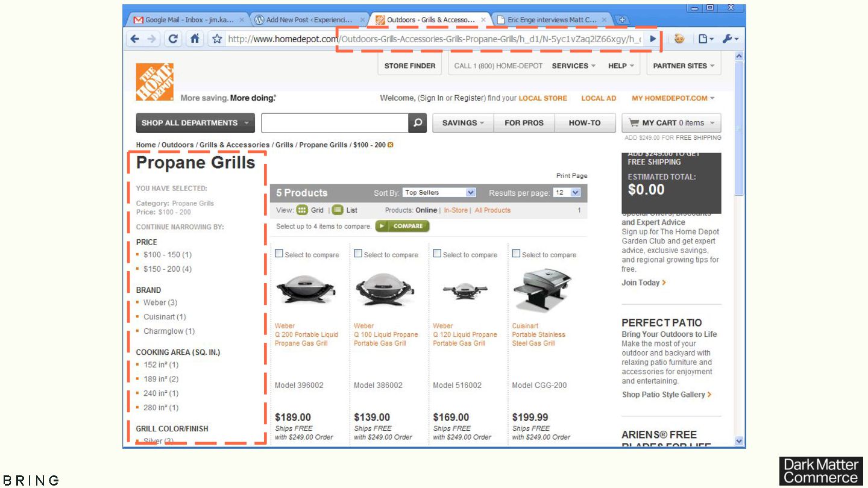This screenshot has width=868, height=488.
Task: Reload the page with the refresh icon
Action: (173, 39)
